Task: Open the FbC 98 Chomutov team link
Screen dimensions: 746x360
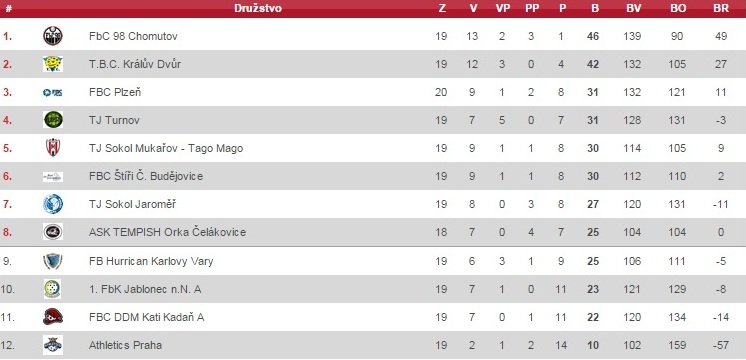Action: click(x=133, y=36)
